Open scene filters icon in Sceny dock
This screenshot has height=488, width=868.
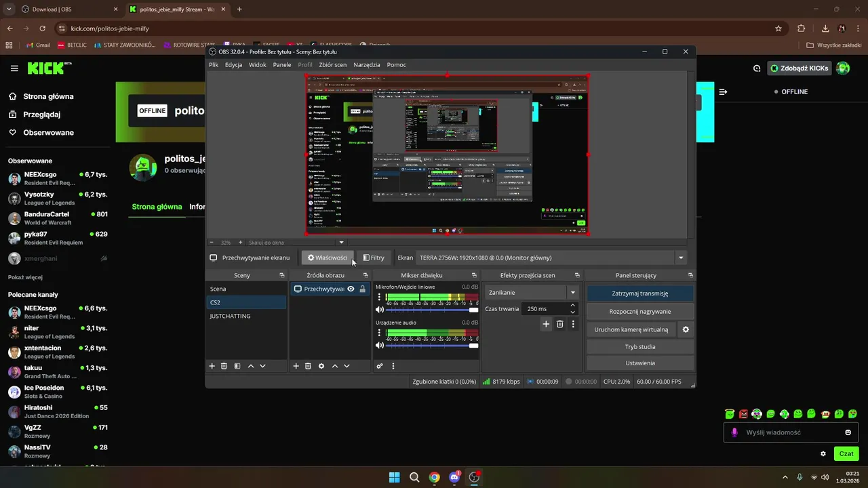click(237, 366)
